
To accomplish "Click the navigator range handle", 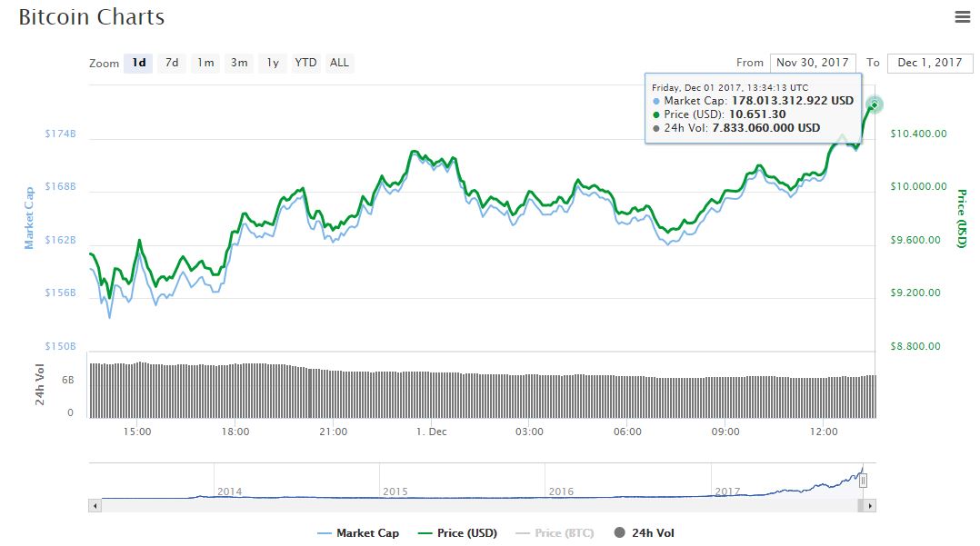I will pyautogui.click(x=863, y=481).
